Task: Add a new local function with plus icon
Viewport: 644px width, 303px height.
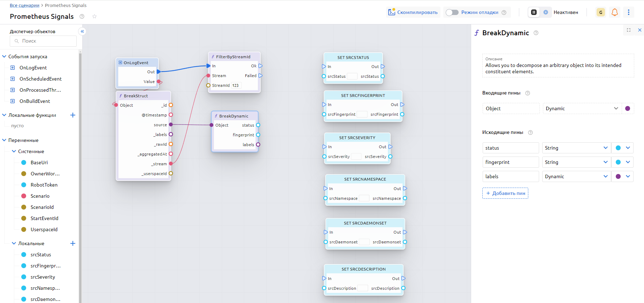Action: (x=73, y=115)
